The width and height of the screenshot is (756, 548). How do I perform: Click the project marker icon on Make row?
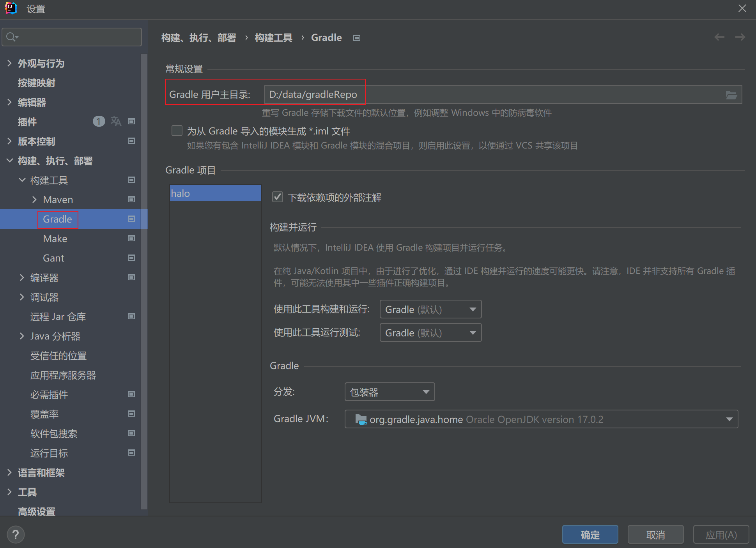(131, 238)
